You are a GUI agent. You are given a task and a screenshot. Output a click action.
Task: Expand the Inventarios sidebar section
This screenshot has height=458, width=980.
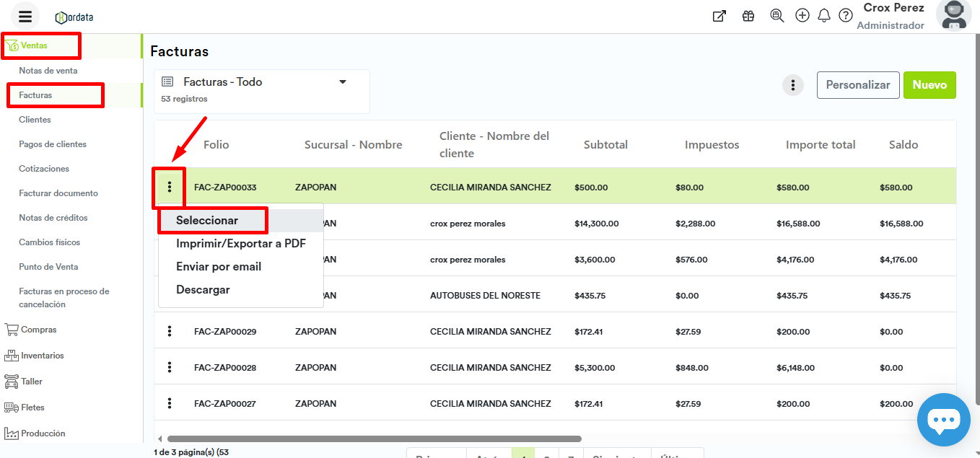(42, 356)
